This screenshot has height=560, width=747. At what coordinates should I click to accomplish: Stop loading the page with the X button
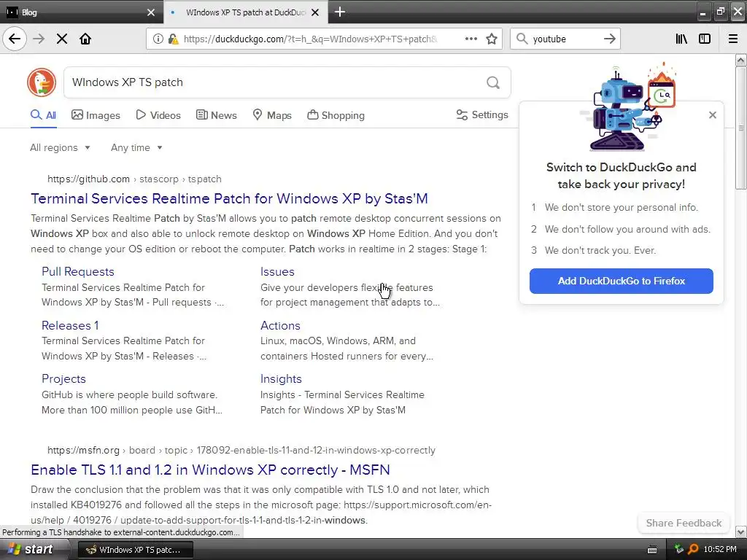pyautogui.click(x=62, y=39)
